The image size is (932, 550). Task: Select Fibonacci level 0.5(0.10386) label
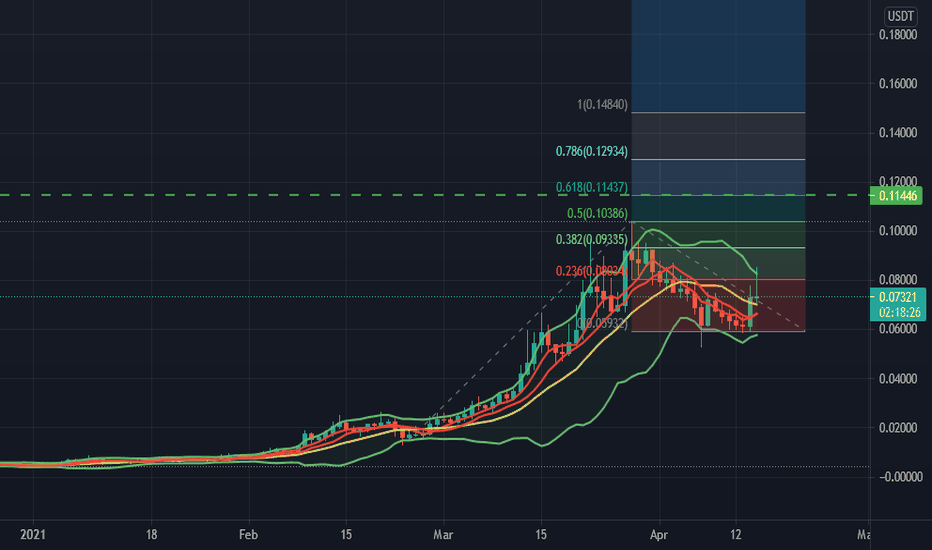point(597,213)
